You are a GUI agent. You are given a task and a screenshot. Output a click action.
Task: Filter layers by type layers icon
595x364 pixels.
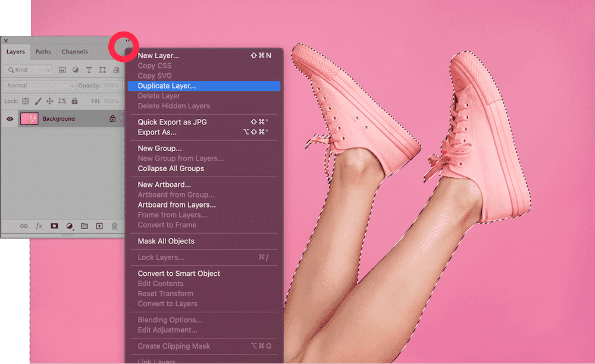[x=89, y=70]
